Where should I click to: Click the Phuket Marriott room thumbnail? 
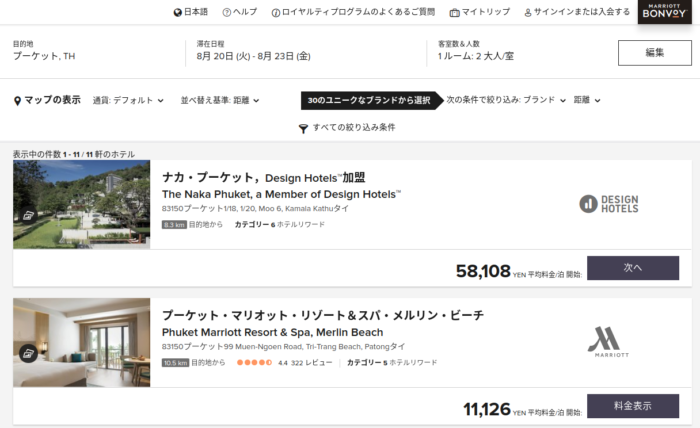click(82, 342)
